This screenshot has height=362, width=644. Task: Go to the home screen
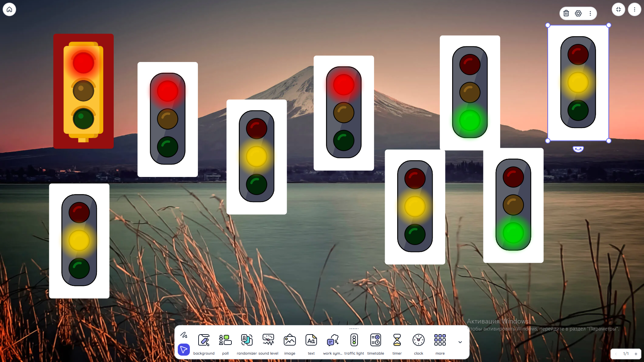tap(9, 9)
